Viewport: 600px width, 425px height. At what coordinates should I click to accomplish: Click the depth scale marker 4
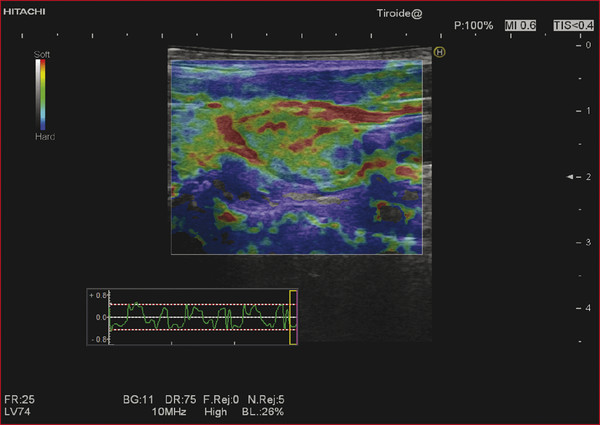click(x=587, y=308)
